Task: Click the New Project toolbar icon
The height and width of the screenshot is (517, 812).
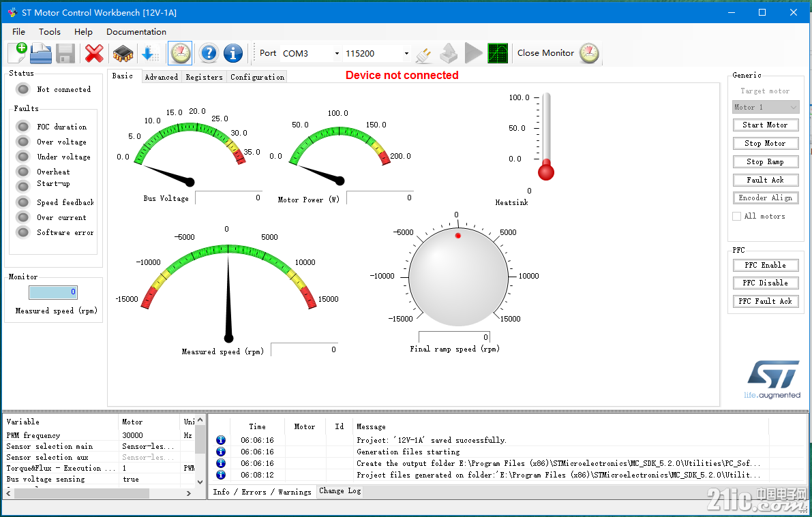Action: pyautogui.click(x=18, y=53)
